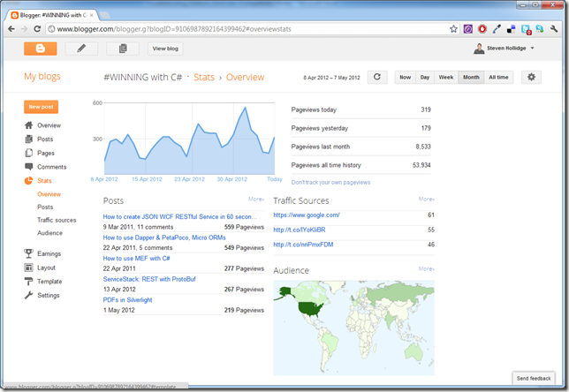The image size is (569, 392).
Task: Click the purple browser extension icon
Action: 468,29
